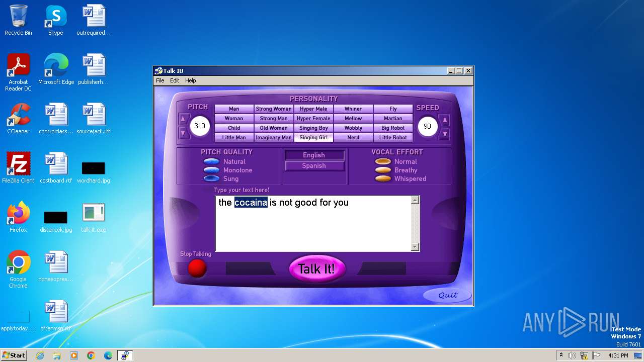644x362 pixels.
Task: Open Google Chrome desktop shortcut
Action: pos(18,269)
